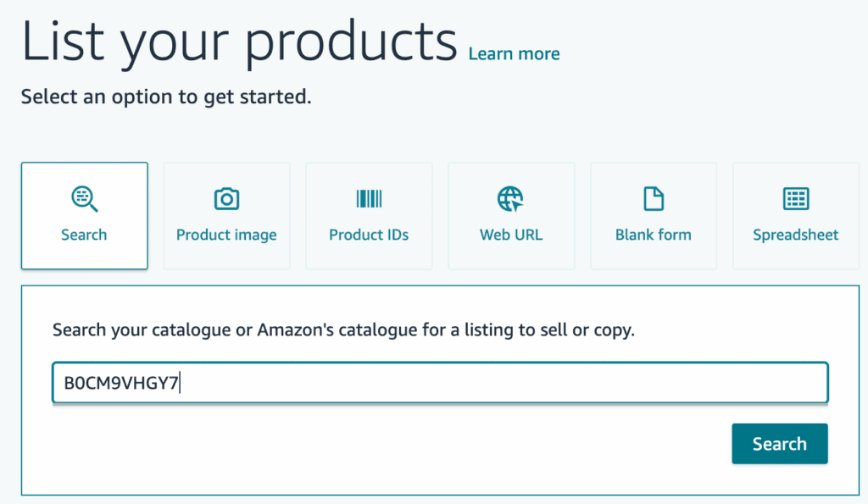This screenshot has height=504, width=868.
Task: Select the Blank form label
Action: click(653, 235)
